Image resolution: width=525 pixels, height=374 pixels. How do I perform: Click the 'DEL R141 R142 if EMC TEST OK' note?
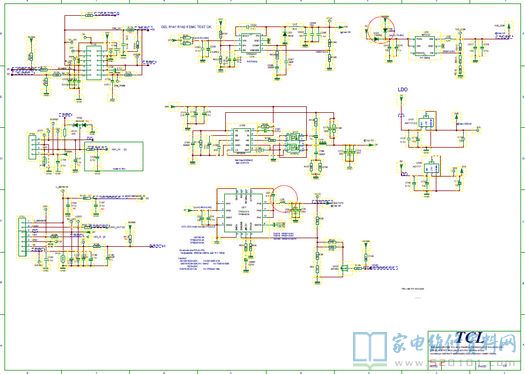coord(186,27)
